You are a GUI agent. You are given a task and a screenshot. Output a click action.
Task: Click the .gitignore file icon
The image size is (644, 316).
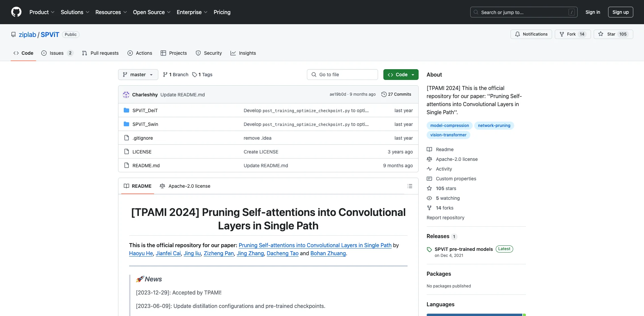126,138
